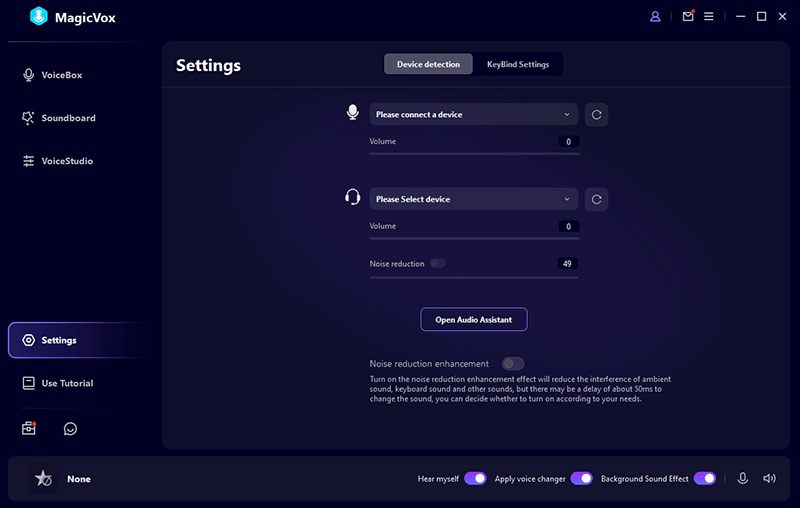Open the mail notifications icon
Viewport: 800px width, 508px height.
click(687, 16)
